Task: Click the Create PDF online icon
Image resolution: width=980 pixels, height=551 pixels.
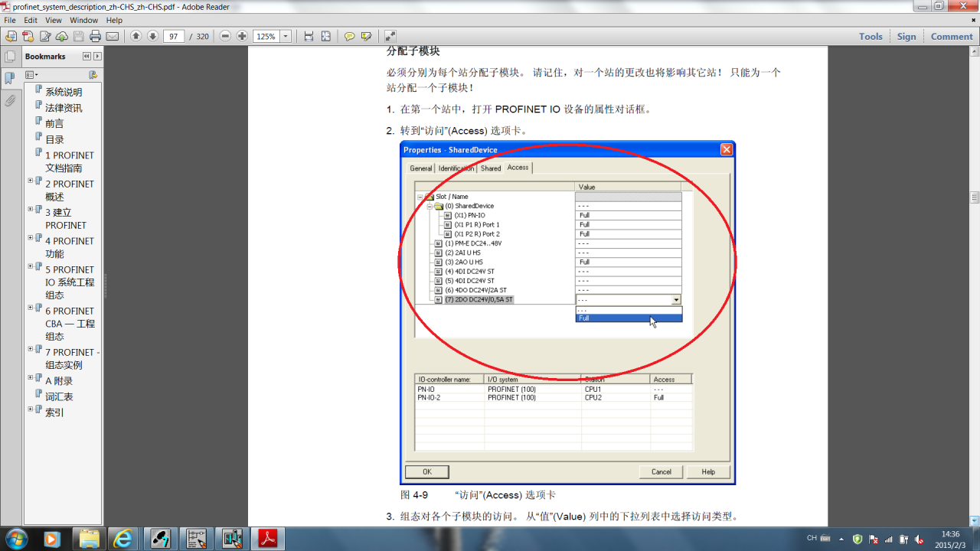Action: [x=28, y=36]
